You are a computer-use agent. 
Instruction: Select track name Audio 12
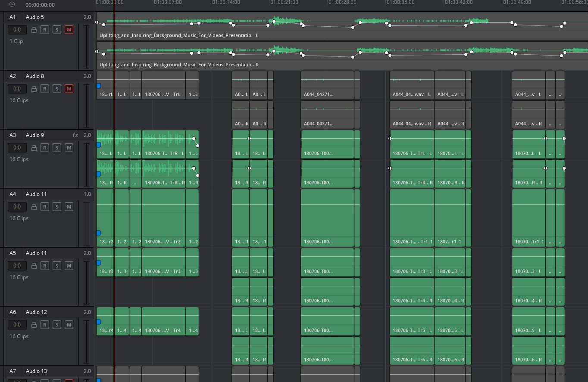pos(36,312)
